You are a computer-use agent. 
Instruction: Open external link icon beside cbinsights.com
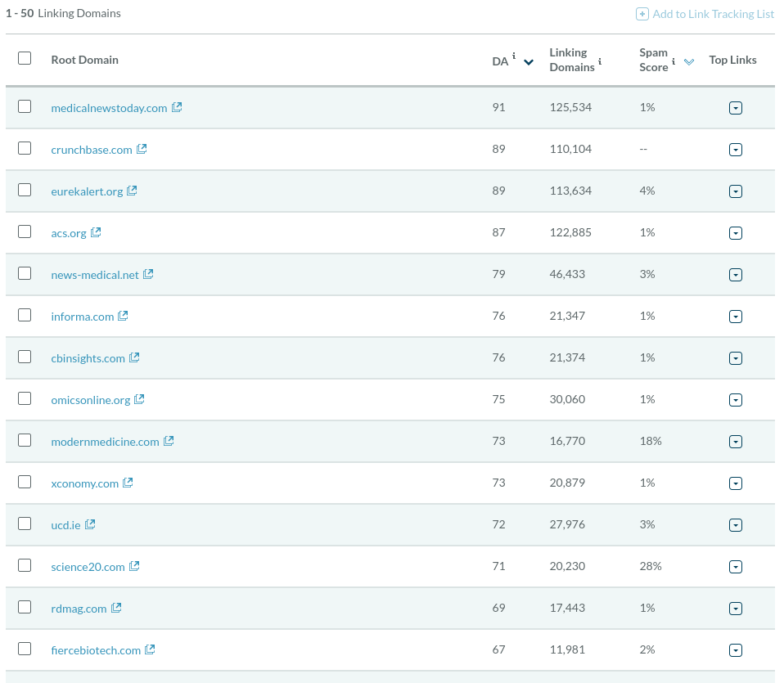[134, 357]
